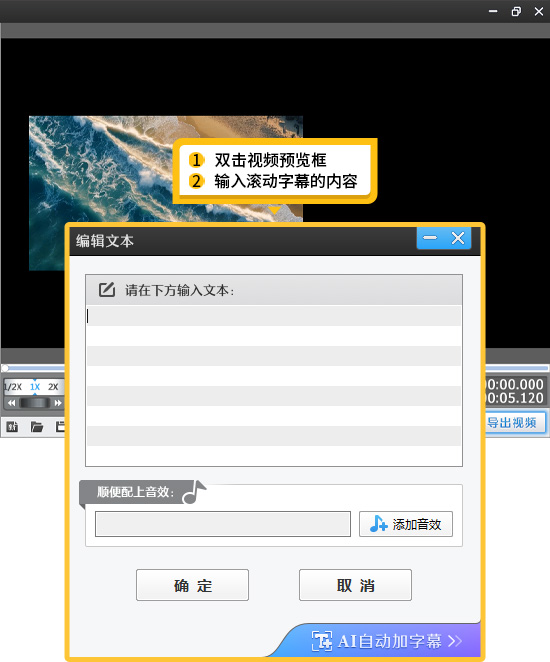Viewport: 550px width, 662px height.
Task: Click the 添加音效 add sound effect button
Action: 406,524
